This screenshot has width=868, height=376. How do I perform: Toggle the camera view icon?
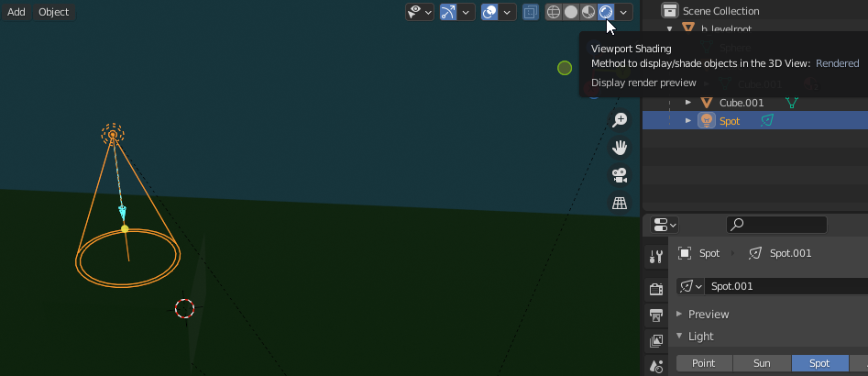pos(620,175)
